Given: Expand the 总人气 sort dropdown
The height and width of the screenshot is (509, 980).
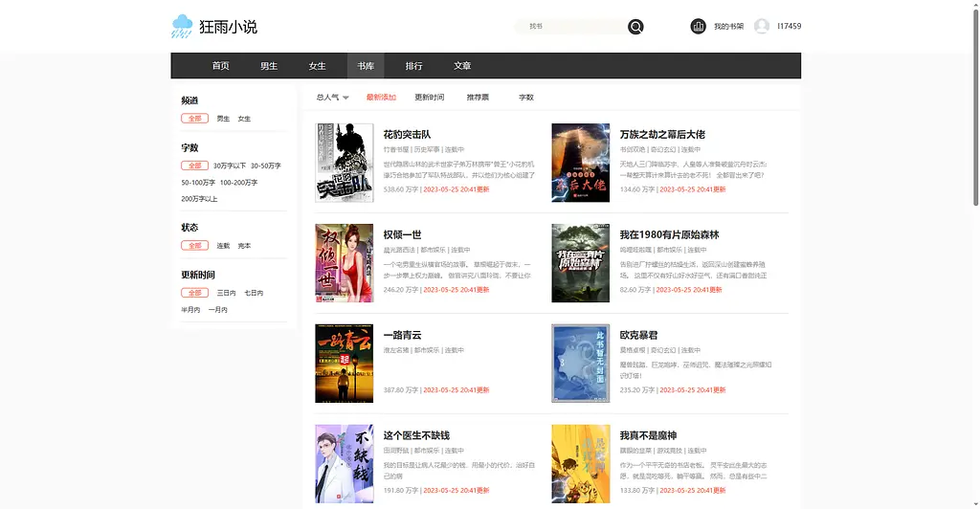Looking at the screenshot, I should pos(332,98).
